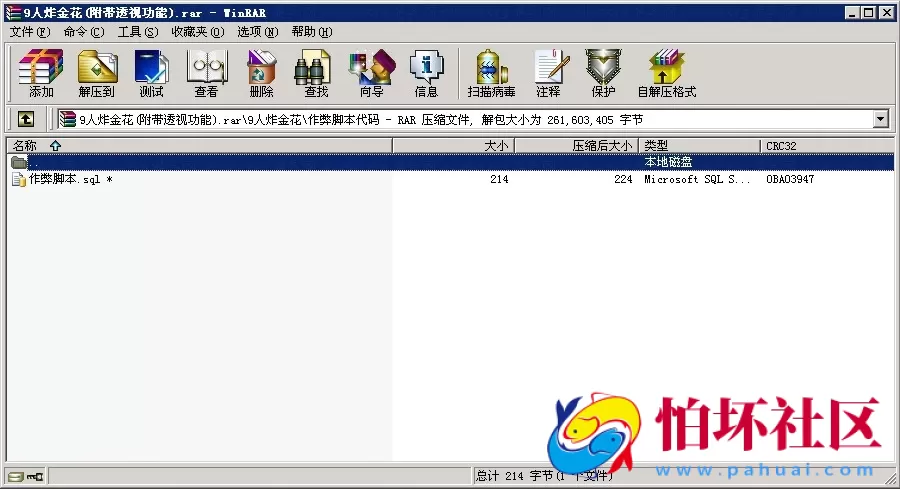The width and height of the screenshot is (900, 489).
Task: Open the 文件 (File) menu
Action: click(29, 32)
